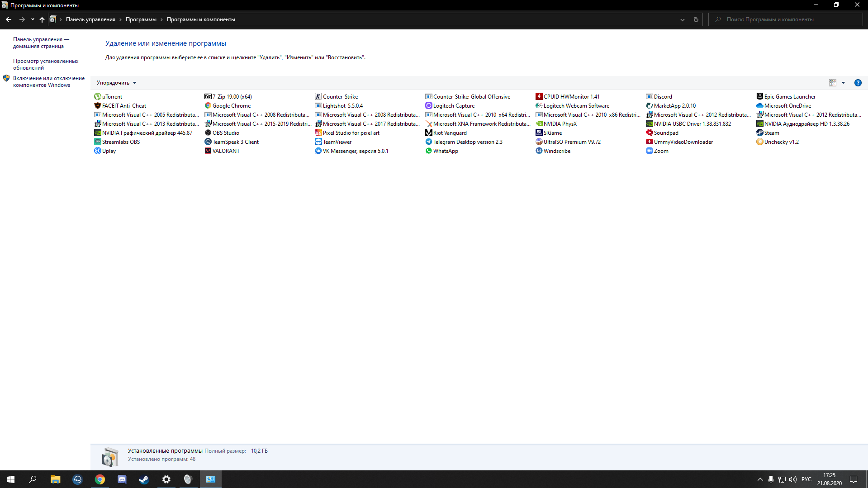Open Просмотр установленных обновлений link

(x=46, y=64)
